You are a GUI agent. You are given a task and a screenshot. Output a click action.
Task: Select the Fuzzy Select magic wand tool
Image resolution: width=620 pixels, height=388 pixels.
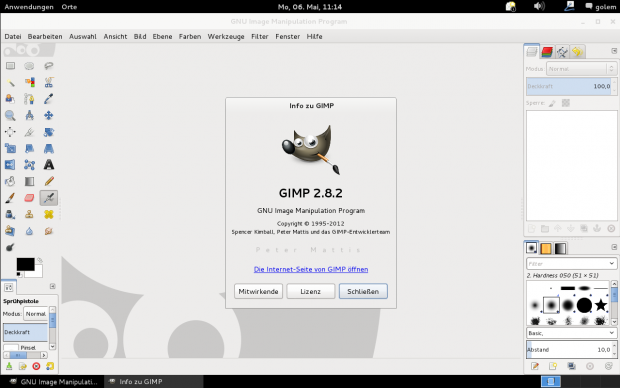(10, 82)
